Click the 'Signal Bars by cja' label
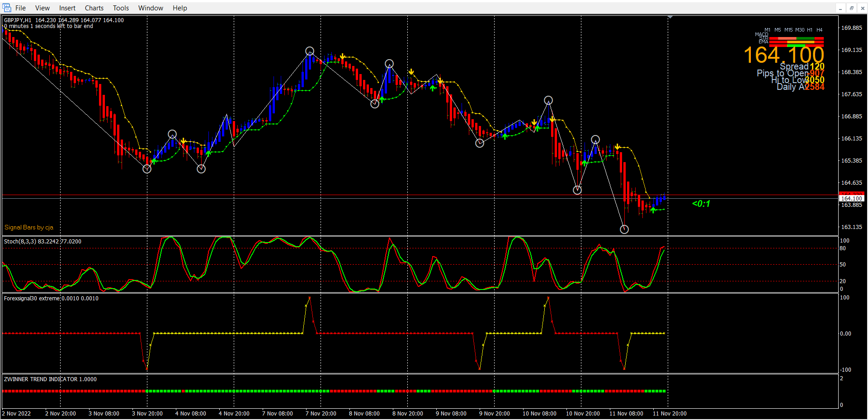 point(29,227)
